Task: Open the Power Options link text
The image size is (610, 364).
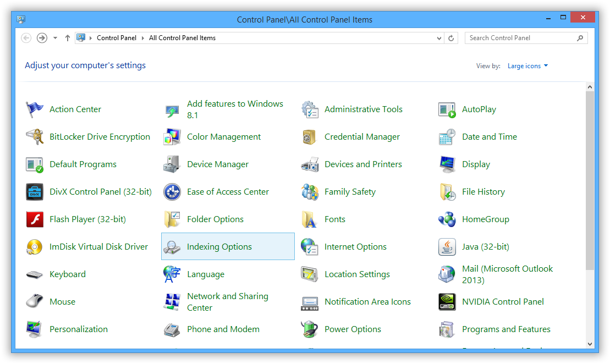Action: coord(353,329)
